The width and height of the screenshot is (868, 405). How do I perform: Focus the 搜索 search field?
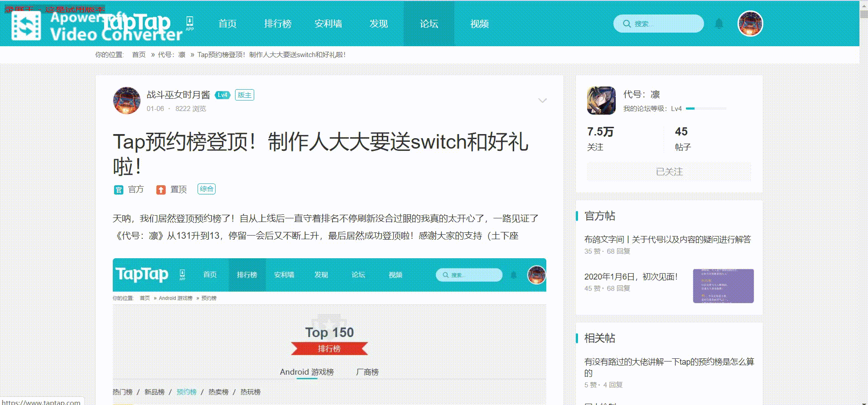[659, 24]
